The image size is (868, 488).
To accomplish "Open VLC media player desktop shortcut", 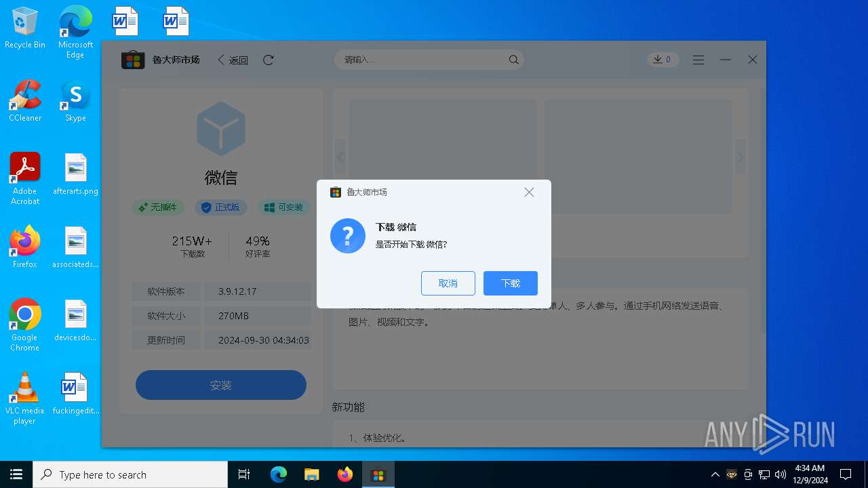I will click(x=25, y=399).
